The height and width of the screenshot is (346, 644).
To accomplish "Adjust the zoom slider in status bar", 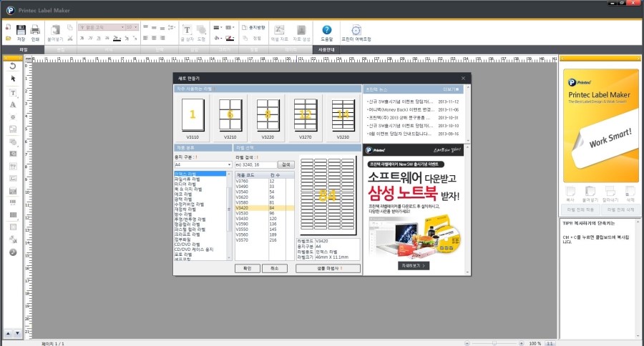I will coord(494,343).
